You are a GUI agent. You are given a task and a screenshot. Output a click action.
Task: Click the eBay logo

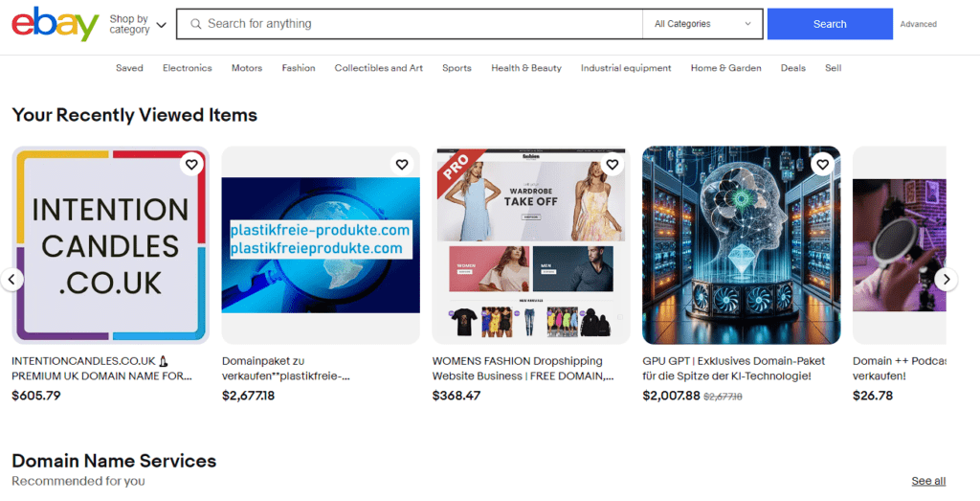pyautogui.click(x=55, y=24)
